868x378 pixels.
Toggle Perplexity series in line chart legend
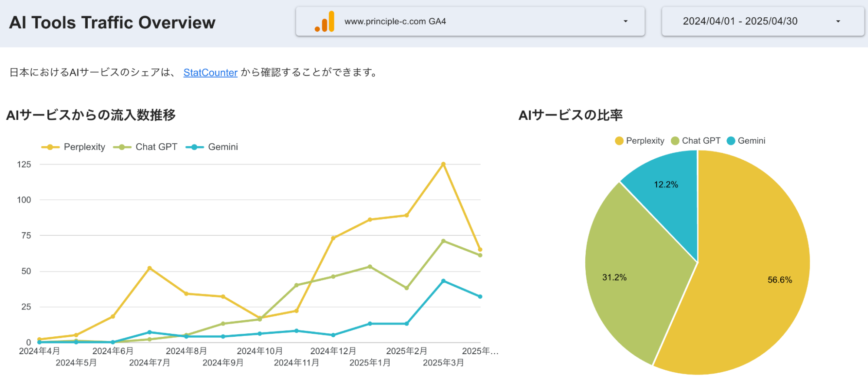pos(84,147)
